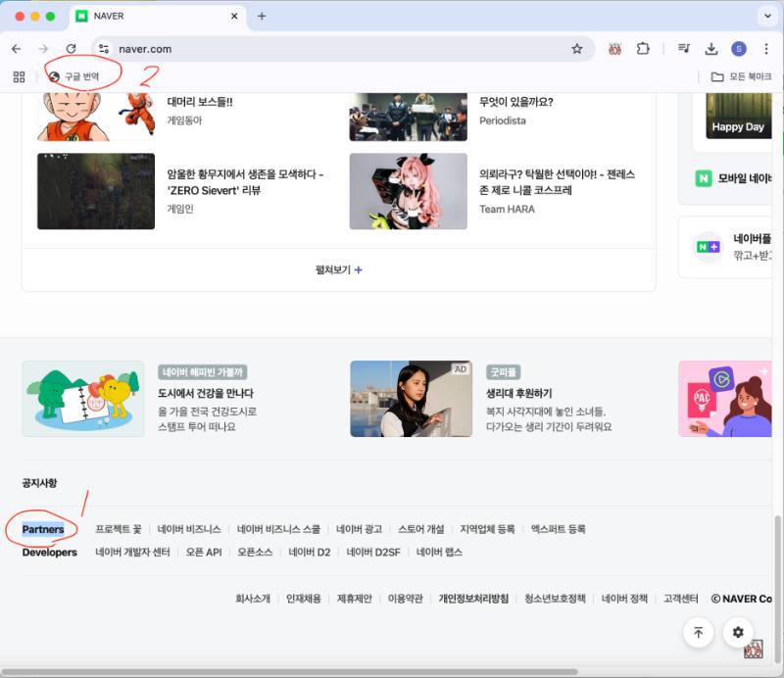Open the tab search dropdown arrow

click(765, 16)
